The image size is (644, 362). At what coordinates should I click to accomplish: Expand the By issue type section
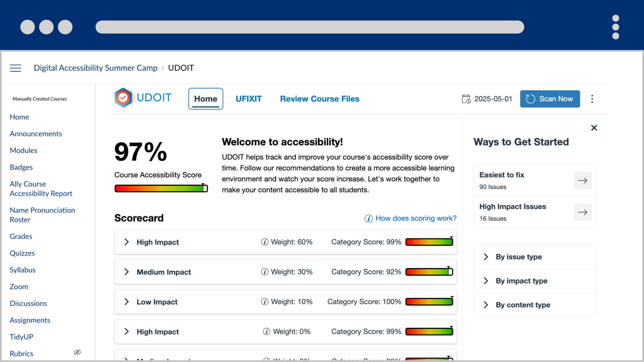tap(535, 257)
